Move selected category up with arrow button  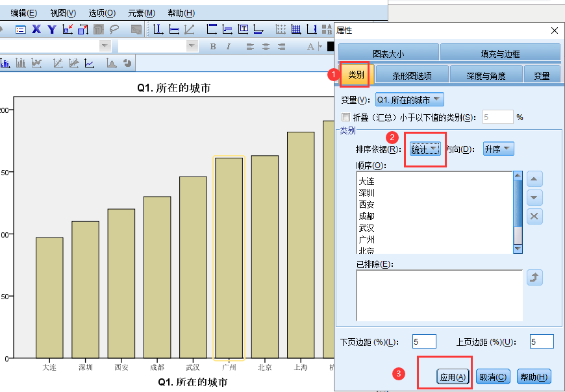click(x=534, y=179)
